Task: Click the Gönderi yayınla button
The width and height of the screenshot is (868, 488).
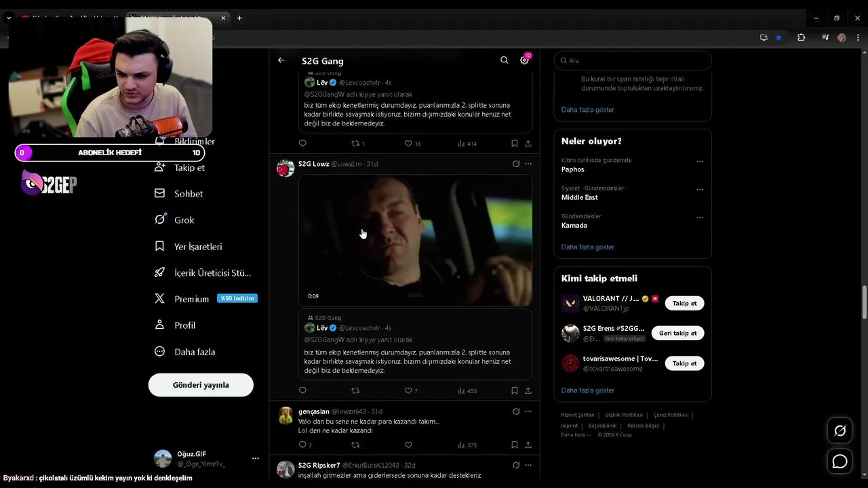Action: coord(201,385)
